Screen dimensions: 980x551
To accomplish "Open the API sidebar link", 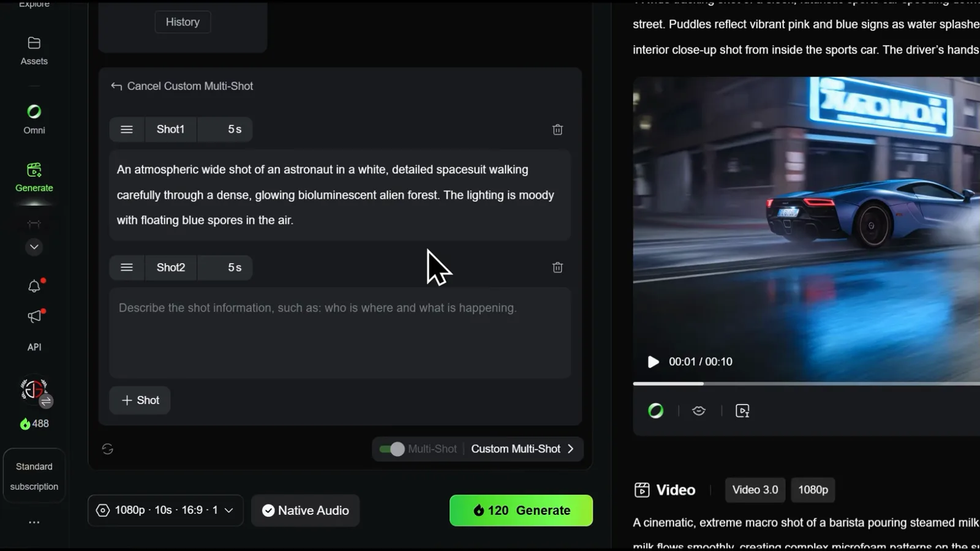I will click(34, 347).
